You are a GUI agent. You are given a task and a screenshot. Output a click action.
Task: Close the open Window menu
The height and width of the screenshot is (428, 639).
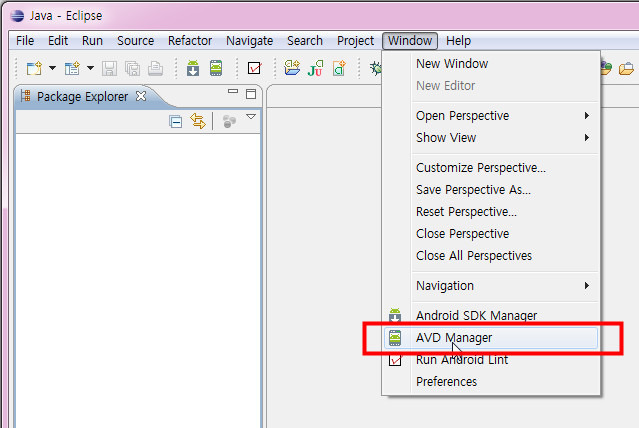410,41
